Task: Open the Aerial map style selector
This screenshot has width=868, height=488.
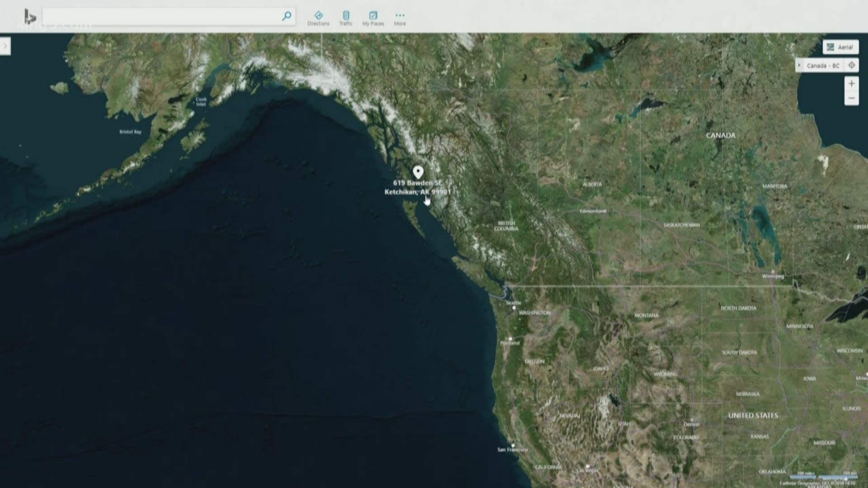Action: point(840,47)
